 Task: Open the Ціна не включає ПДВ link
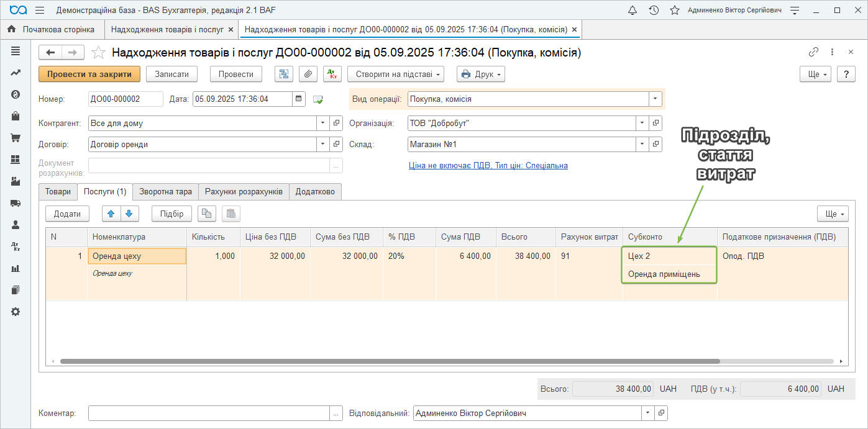(488, 166)
